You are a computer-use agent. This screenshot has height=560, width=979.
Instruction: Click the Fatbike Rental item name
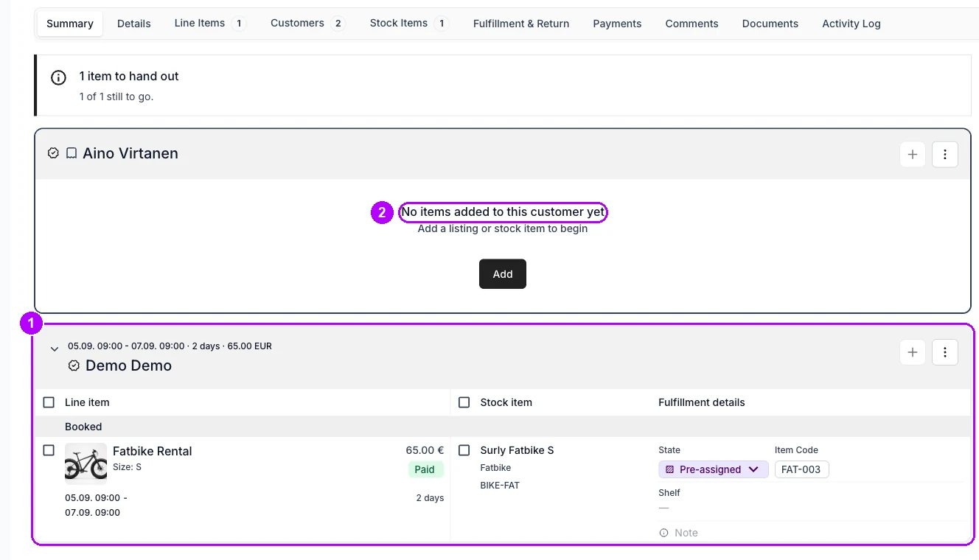pyautogui.click(x=153, y=451)
